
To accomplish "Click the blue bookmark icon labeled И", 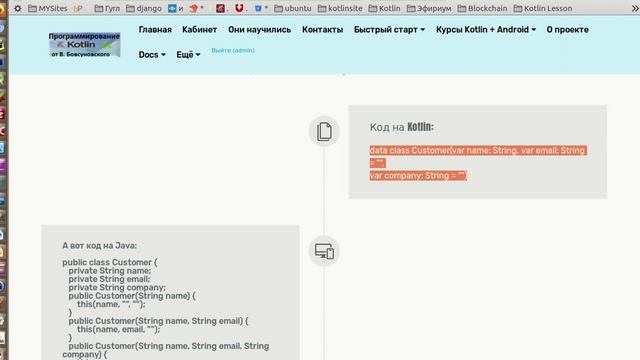I will click(x=176, y=8).
